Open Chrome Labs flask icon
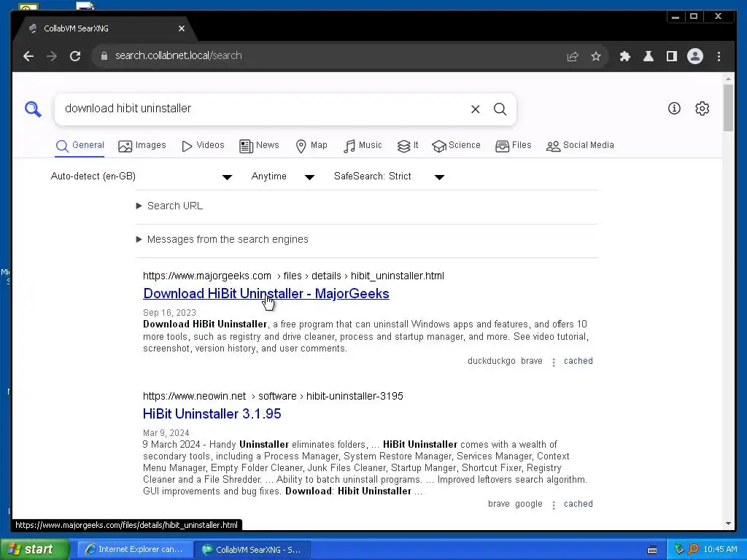 point(649,57)
